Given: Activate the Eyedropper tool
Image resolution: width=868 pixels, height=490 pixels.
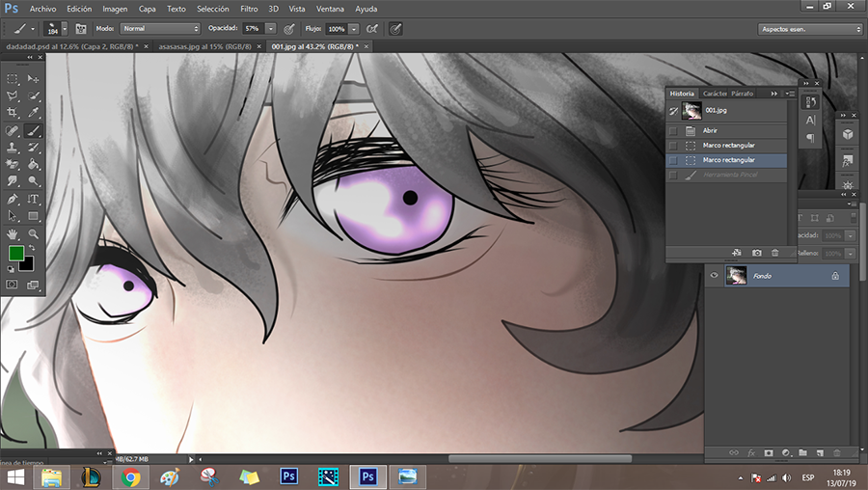Looking at the screenshot, I should click(x=33, y=113).
